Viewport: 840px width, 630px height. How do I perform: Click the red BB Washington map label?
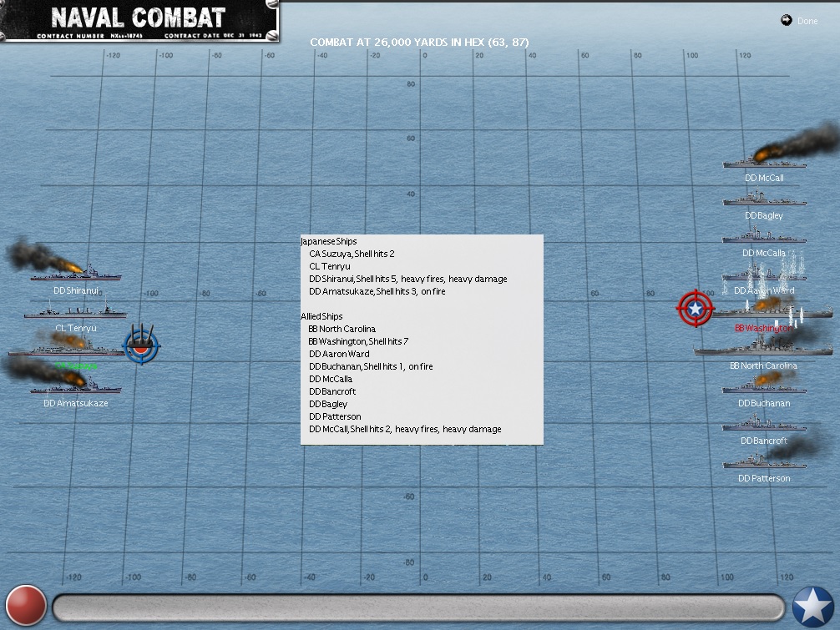763,328
